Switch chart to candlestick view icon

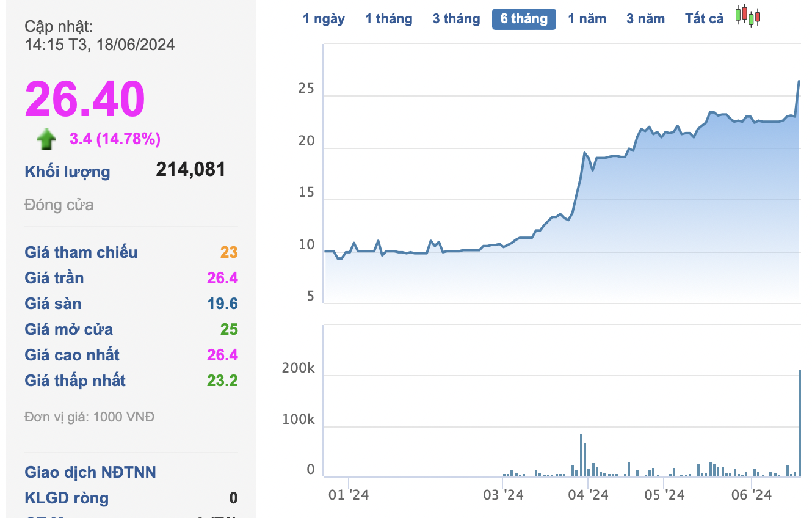coord(748,16)
